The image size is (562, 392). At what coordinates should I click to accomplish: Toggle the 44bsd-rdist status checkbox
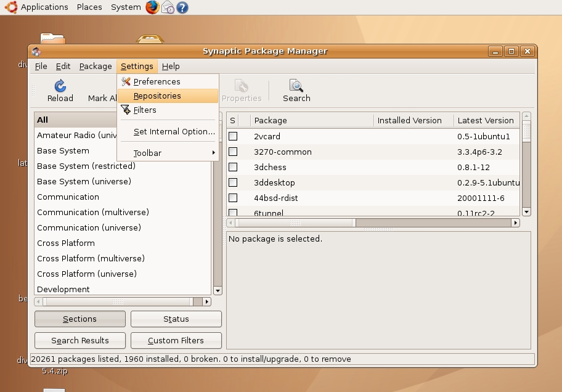pyautogui.click(x=233, y=198)
